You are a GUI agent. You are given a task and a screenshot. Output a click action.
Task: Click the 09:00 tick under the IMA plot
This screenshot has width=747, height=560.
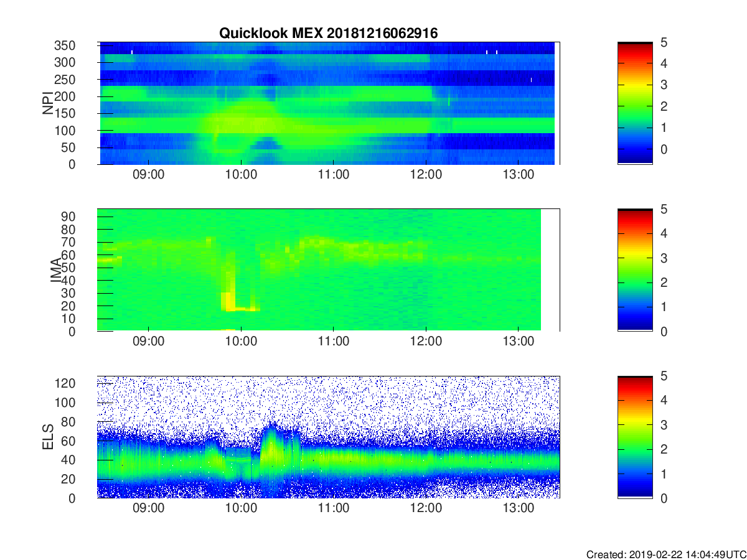(149, 342)
